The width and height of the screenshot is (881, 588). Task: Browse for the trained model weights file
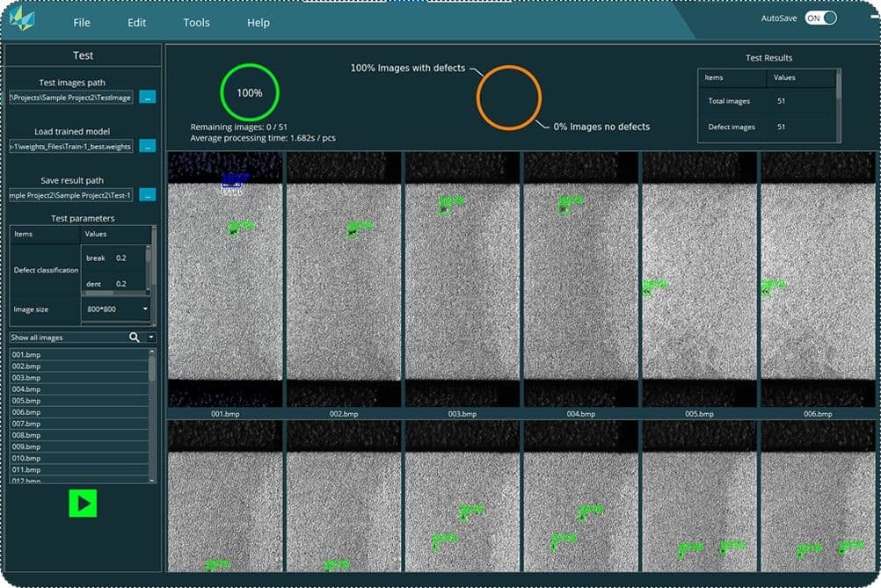pyautogui.click(x=149, y=146)
